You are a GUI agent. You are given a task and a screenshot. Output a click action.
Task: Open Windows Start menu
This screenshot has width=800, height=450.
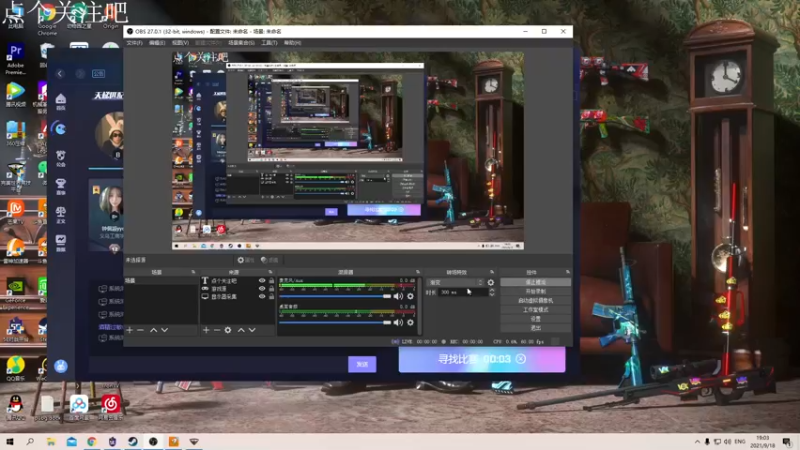tap(10, 441)
